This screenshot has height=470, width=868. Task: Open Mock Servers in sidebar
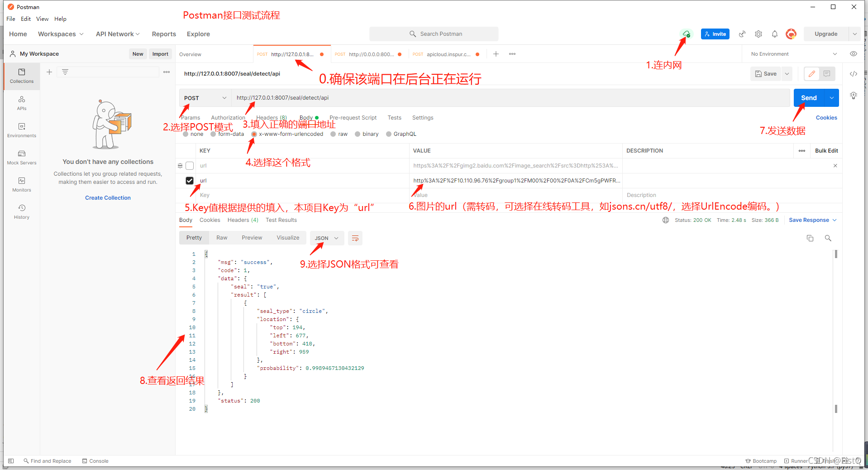tap(22, 158)
